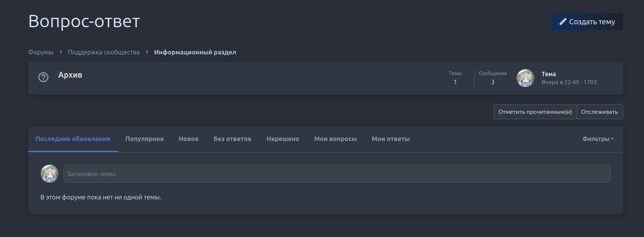
Task: Open the last poster's avatar near Тема
Action: tap(526, 78)
